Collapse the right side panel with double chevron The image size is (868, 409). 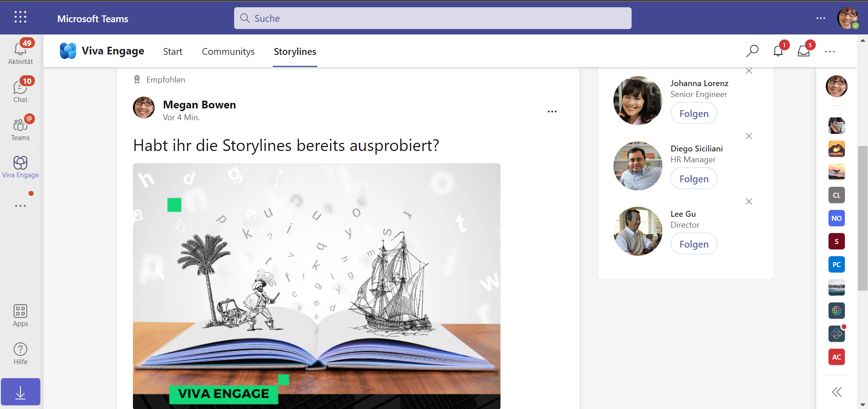click(837, 392)
